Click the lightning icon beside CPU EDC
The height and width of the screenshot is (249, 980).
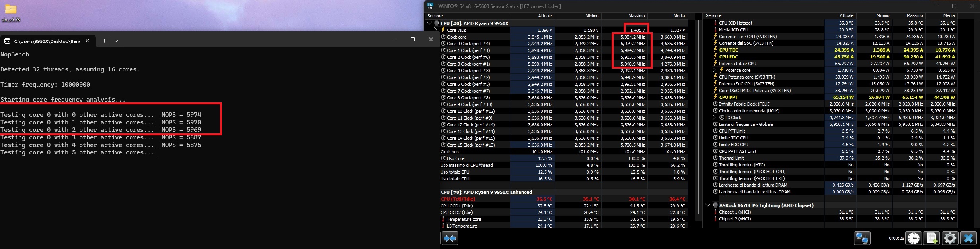(715, 57)
